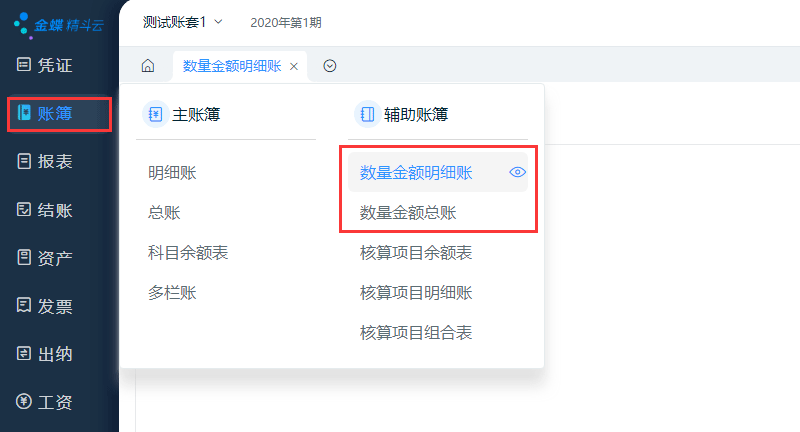Open the tab list circled chevron dropdown
The width and height of the screenshot is (800, 432).
330,66
